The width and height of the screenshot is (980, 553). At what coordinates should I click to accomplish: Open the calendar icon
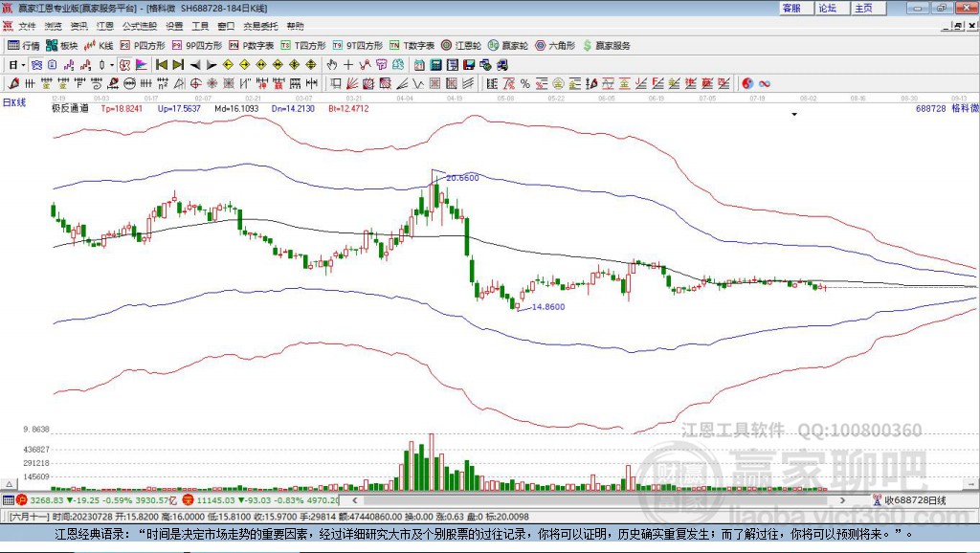point(419,65)
